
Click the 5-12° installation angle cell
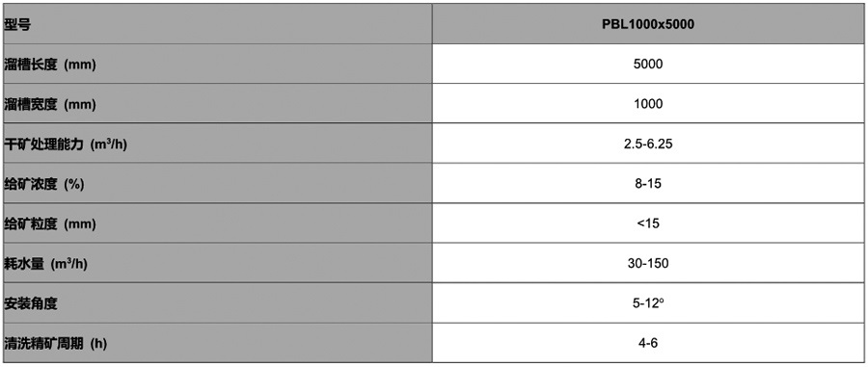point(648,302)
